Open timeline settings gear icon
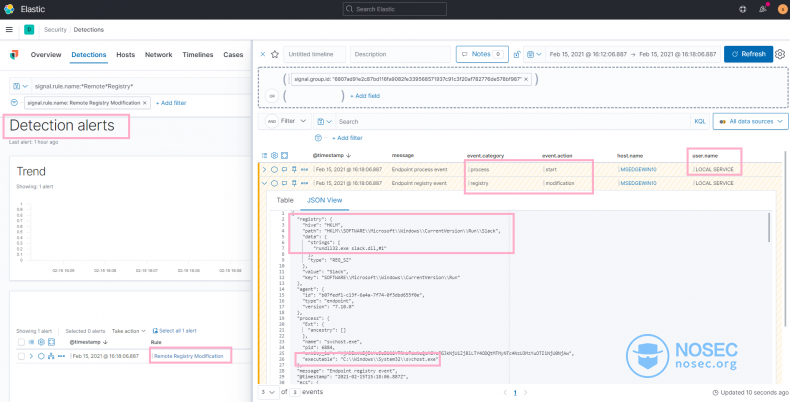This screenshot has height=402, width=790. click(x=780, y=54)
